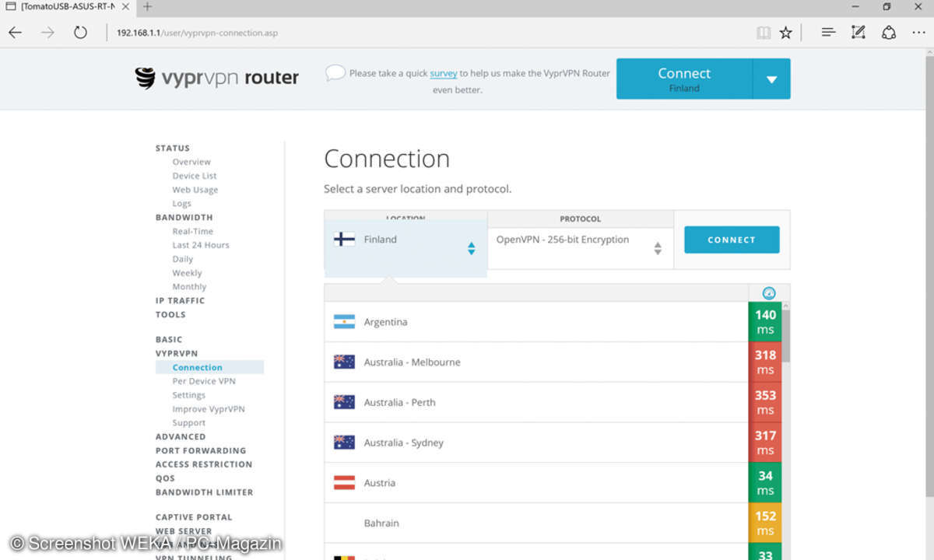Click the 34 ms ping cell
The height and width of the screenshot is (560, 934).
point(765,483)
